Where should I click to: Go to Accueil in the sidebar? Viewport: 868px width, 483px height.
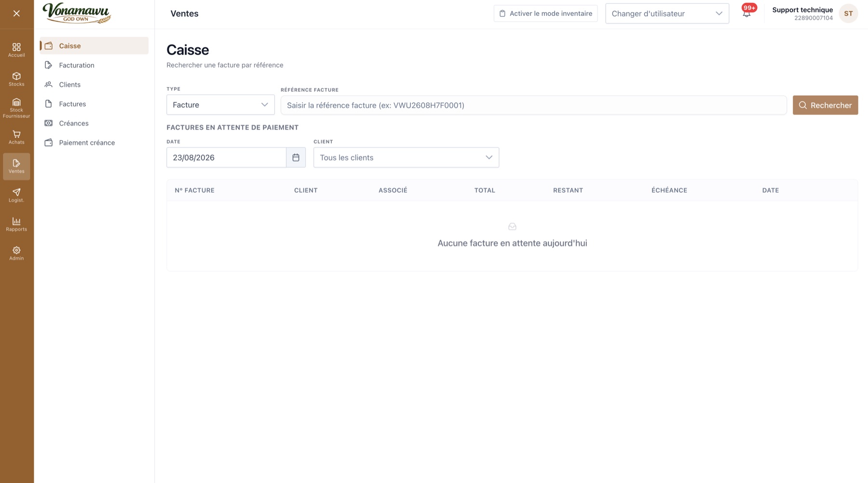pos(16,50)
